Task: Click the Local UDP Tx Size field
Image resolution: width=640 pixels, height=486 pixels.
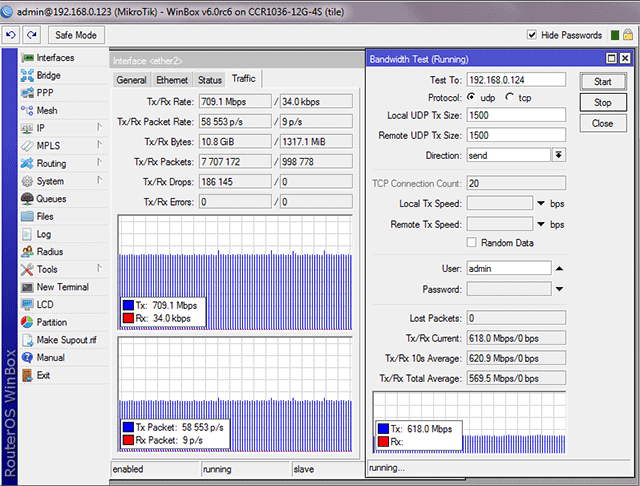Action: coord(516,115)
